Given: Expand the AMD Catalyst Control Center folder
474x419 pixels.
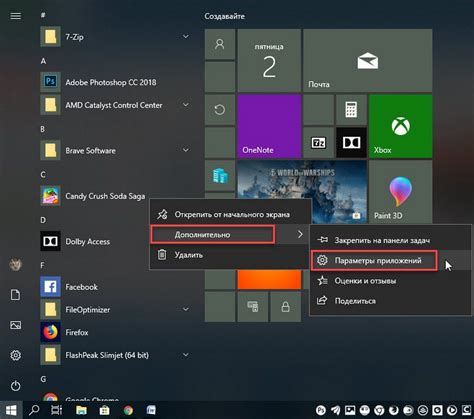Looking at the screenshot, I should click(186, 105).
